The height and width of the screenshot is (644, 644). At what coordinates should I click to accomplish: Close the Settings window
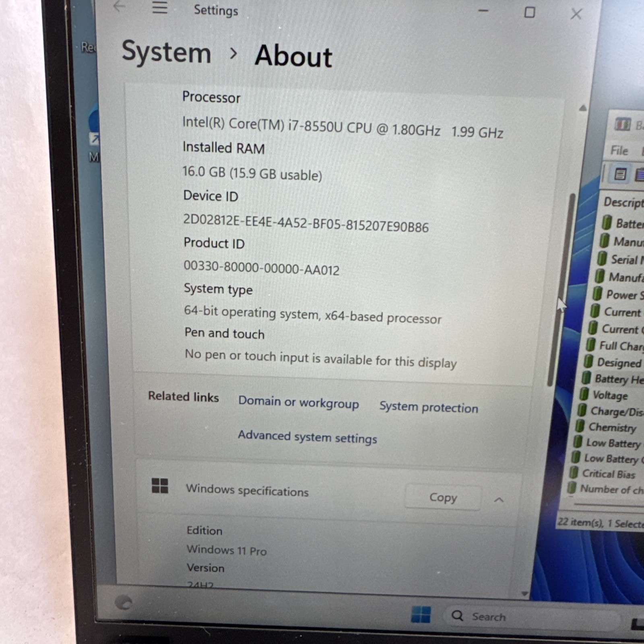point(576,14)
